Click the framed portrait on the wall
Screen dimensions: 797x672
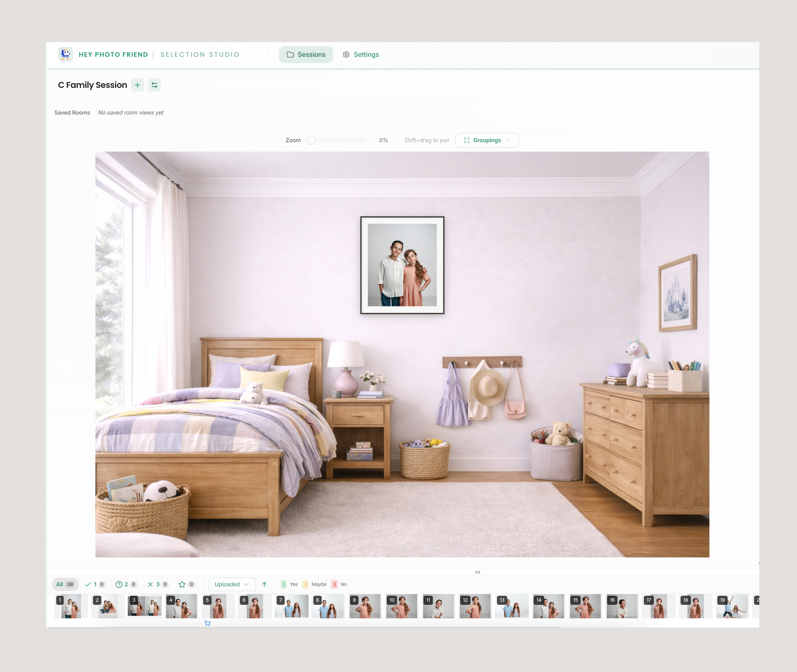(x=402, y=265)
